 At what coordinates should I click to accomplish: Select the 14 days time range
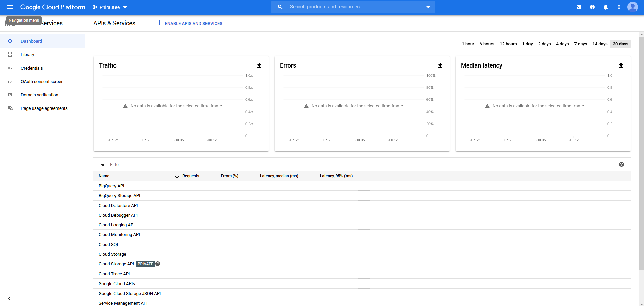[600, 44]
